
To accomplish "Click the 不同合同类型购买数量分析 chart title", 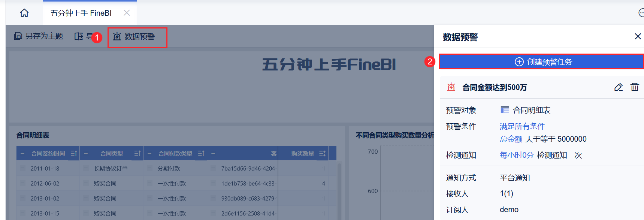I will tap(395, 135).
